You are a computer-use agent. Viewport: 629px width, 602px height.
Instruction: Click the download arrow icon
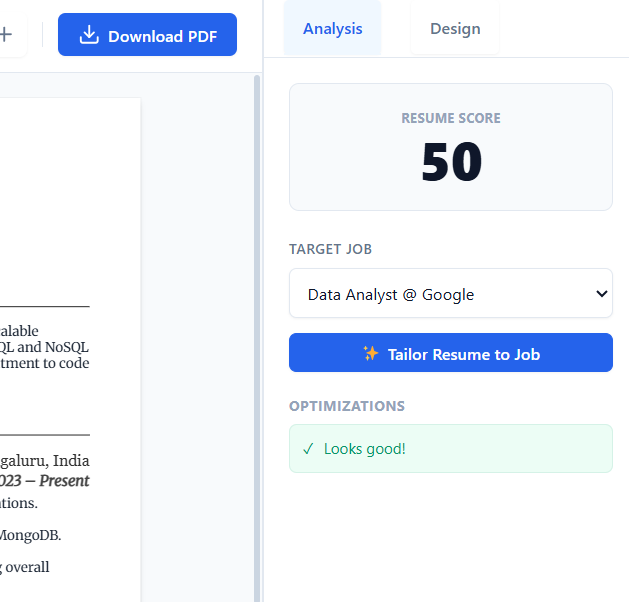(x=89, y=36)
